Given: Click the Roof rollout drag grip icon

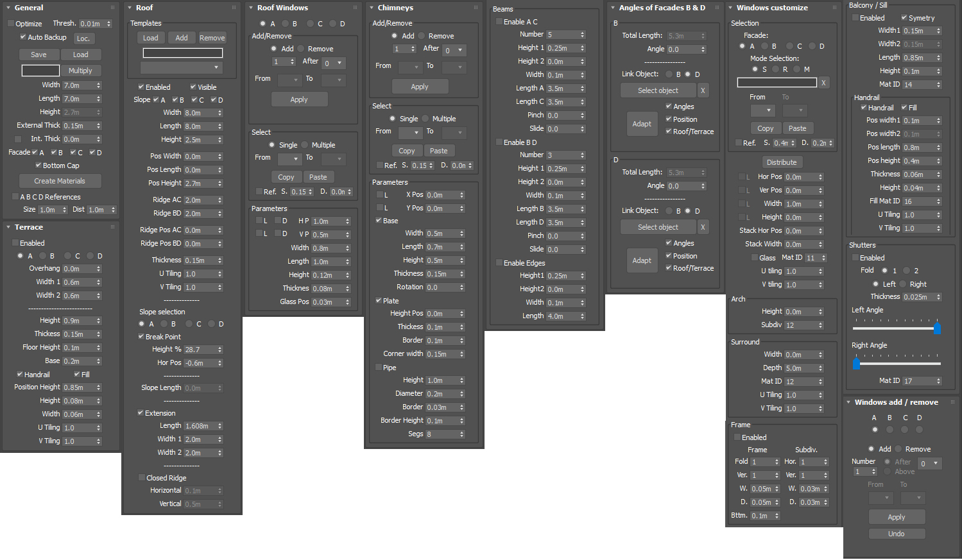Looking at the screenshot, I should [x=234, y=8].
